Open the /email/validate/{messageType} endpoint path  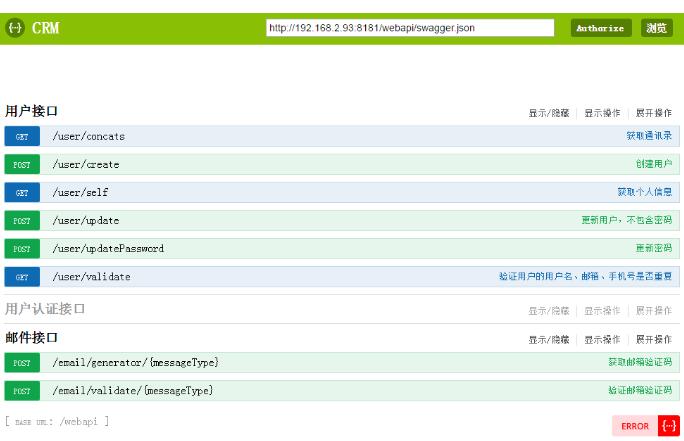[x=133, y=390]
